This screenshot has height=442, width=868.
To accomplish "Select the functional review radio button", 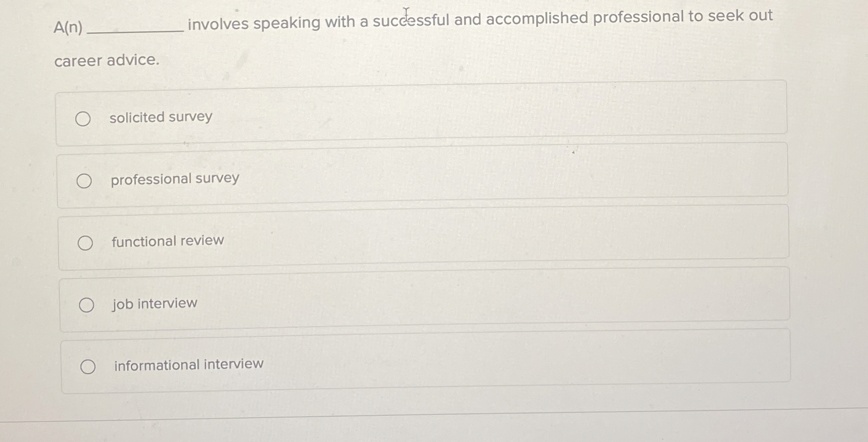I will pos(85,243).
